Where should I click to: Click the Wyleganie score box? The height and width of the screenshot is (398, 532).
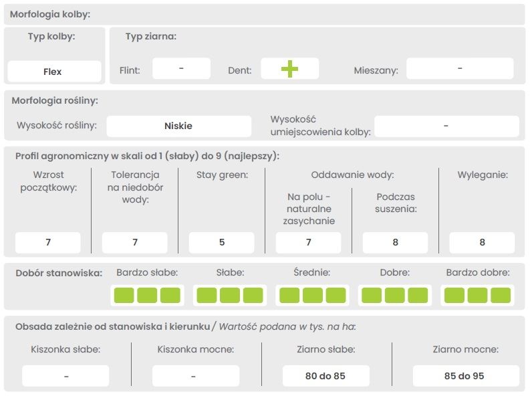(x=482, y=242)
